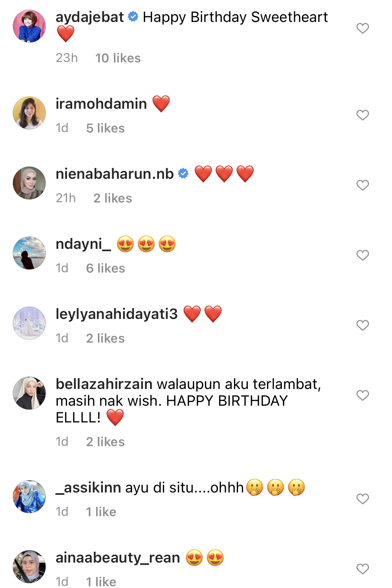
Task: Like nienabaharun.nb's three hearts comment
Action: click(362, 185)
